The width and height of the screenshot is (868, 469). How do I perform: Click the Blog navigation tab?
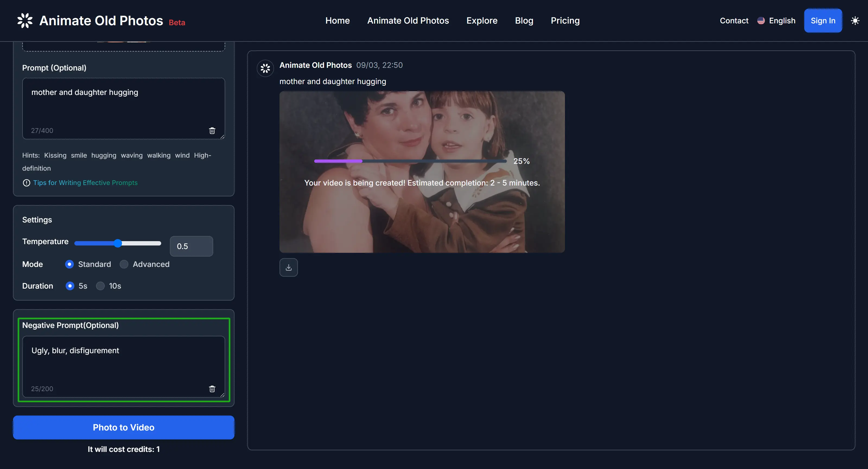tap(524, 20)
